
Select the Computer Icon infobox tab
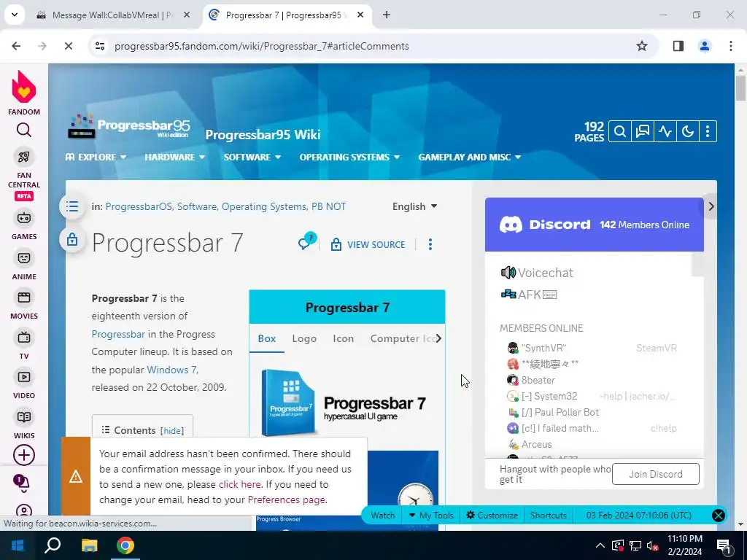tap(402, 338)
